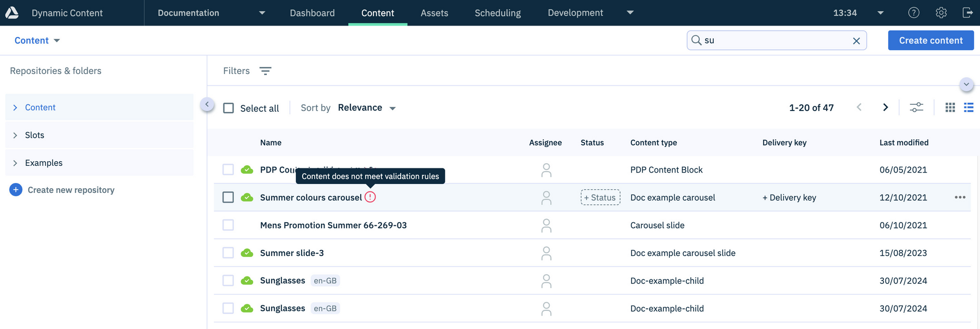Open the Filters icon
Image resolution: width=980 pixels, height=329 pixels.
265,71
